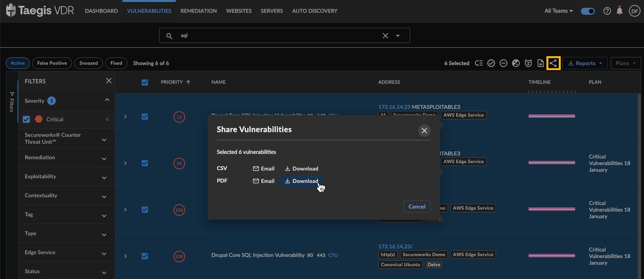Select the Snoozed status filter
This screenshot has width=644, height=279.
89,63
